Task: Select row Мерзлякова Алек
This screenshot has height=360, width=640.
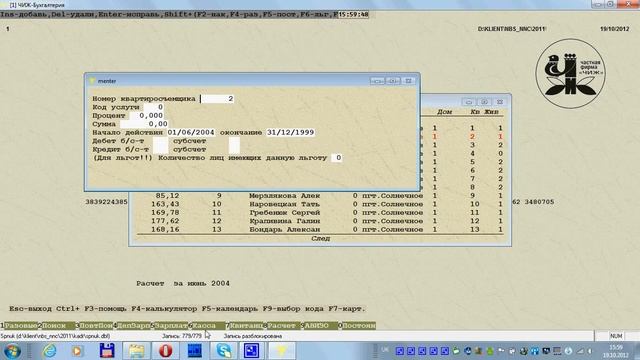Action: click(320, 196)
